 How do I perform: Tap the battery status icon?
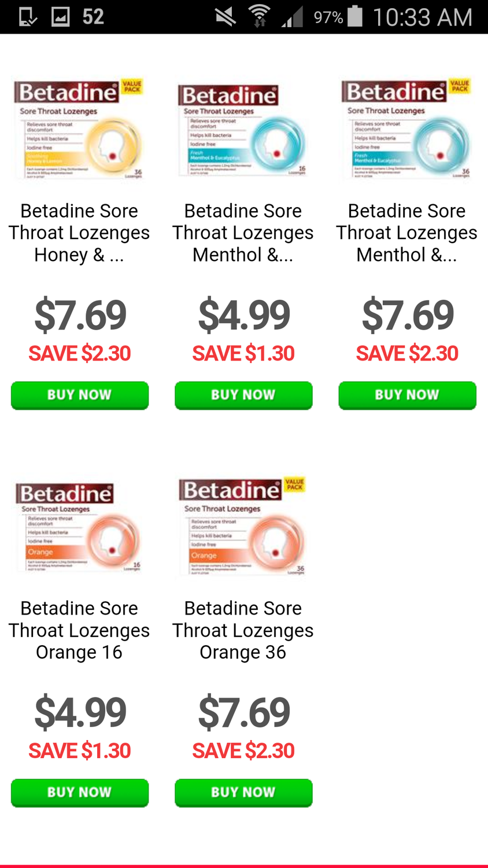(x=355, y=17)
